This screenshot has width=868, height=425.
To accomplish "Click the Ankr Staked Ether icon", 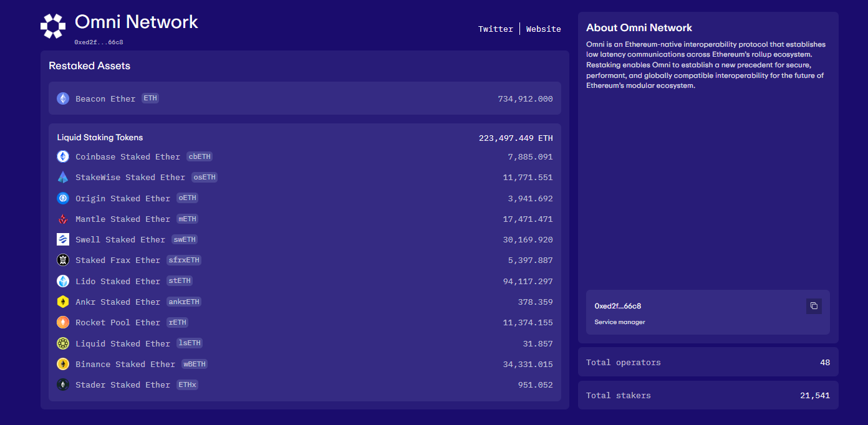I will (63, 302).
